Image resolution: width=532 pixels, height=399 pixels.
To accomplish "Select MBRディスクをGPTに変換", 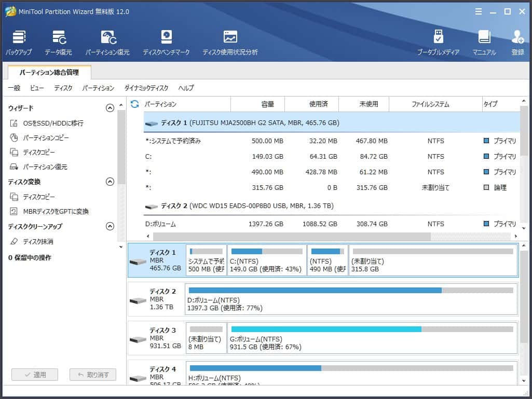I will coord(49,211).
